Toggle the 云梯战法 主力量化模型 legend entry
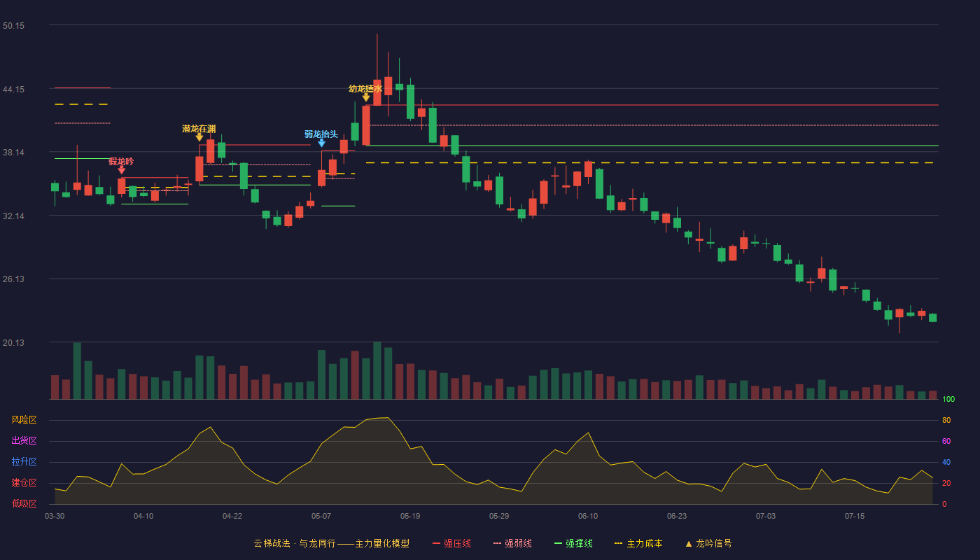The height and width of the screenshot is (560, 980). pyautogui.click(x=331, y=543)
